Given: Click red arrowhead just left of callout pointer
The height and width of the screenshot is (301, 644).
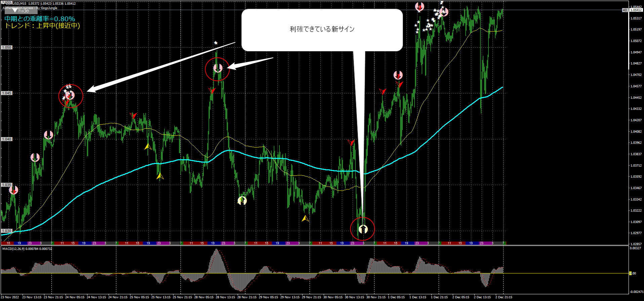Looking at the screenshot, I should click(x=351, y=143).
